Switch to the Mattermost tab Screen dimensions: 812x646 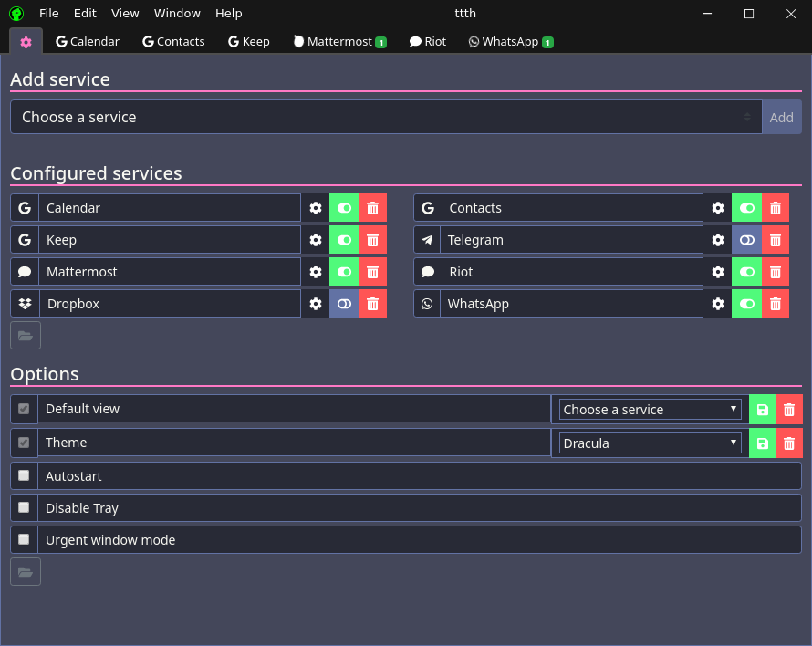click(339, 42)
